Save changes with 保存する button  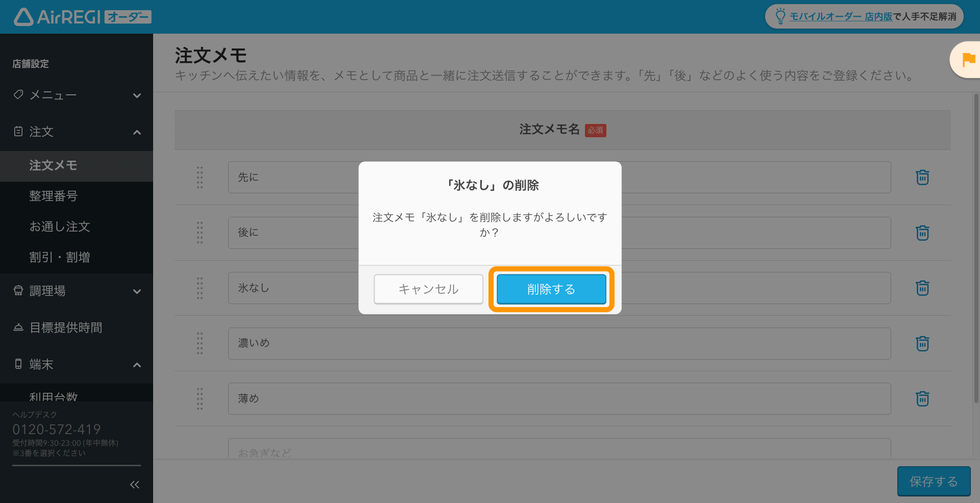tap(934, 481)
